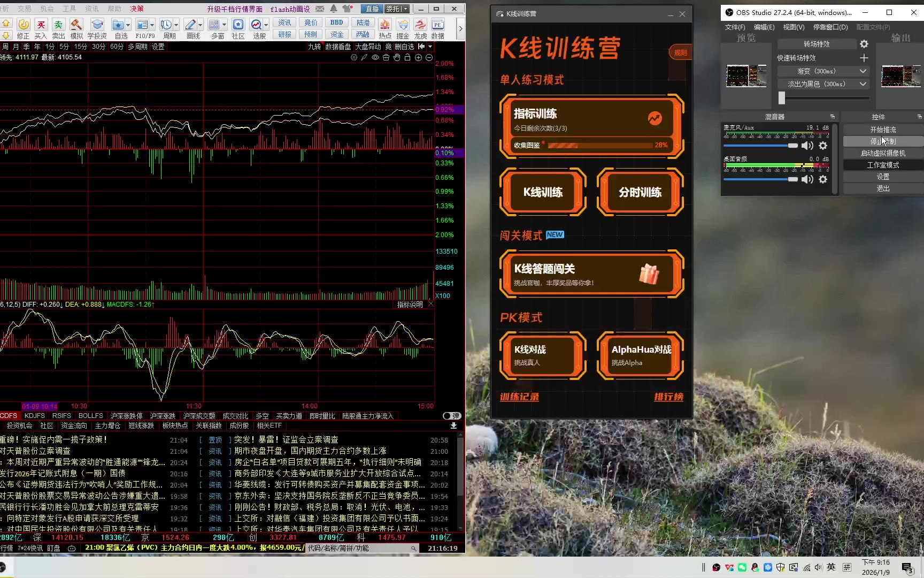Select the 画线 drawing pencil tool

[x=190, y=25]
